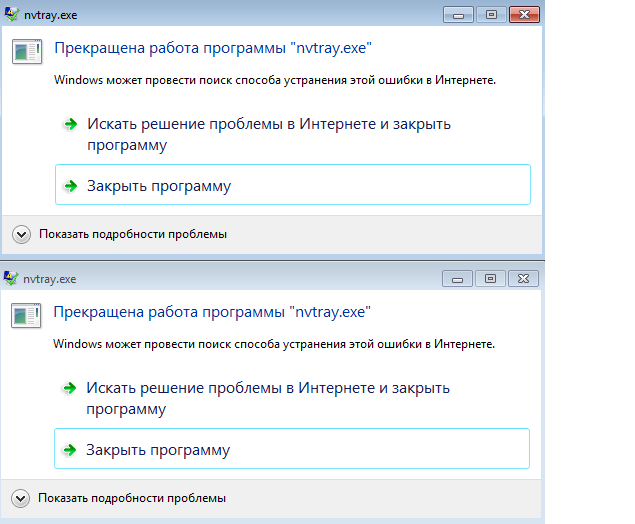Click the 'Показать подробности проблемы' label in bottom dialog

132,498
